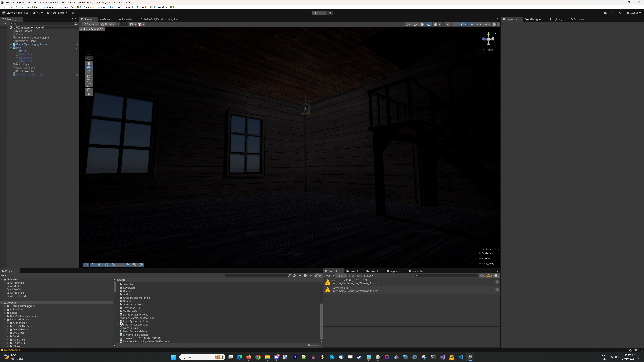
Task: Collapse the BANK object in the Hierarchy
Action: pos(11,47)
